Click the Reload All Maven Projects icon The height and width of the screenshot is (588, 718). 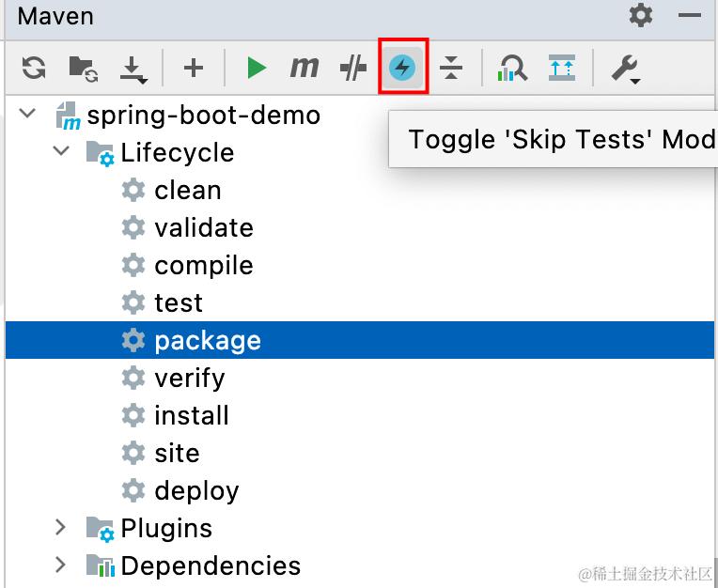(34, 67)
